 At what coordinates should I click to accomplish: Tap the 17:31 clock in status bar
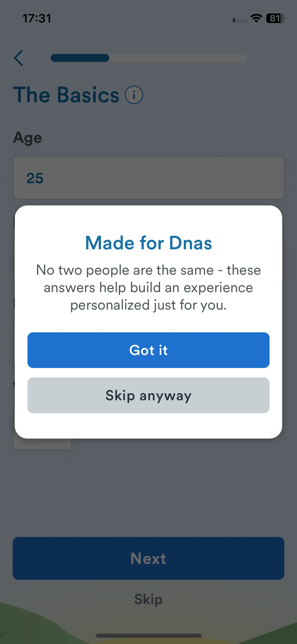pyautogui.click(x=37, y=19)
